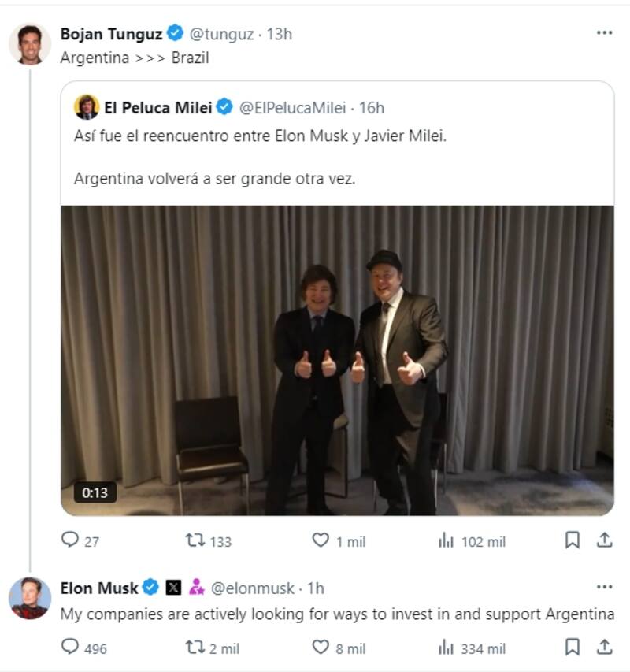Reply to Elon Musk's tweet
This screenshot has height=672, width=630.
pos(71,648)
